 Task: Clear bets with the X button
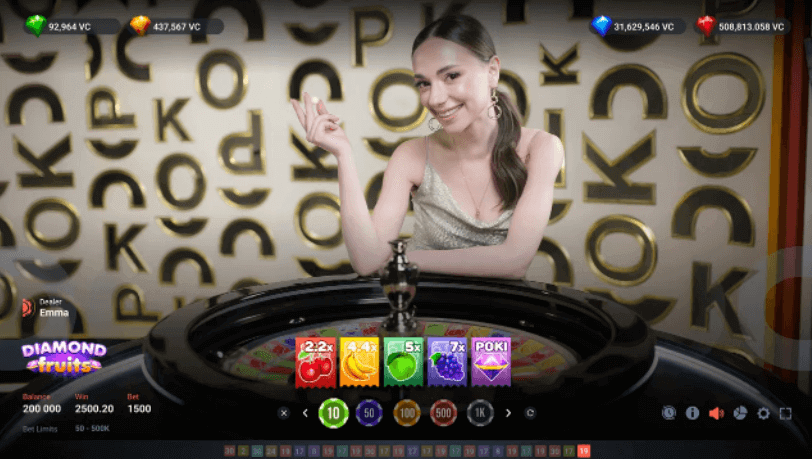pos(283,413)
